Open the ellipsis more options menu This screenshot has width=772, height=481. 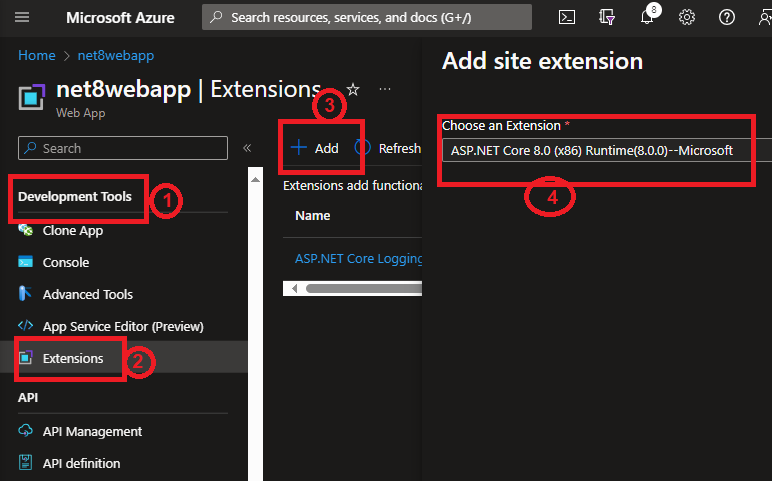[x=385, y=89]
